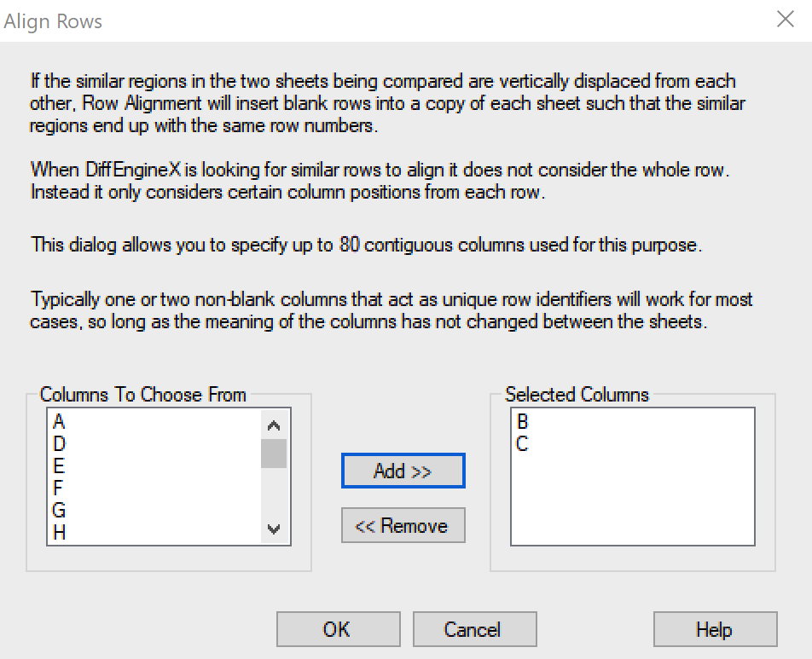Click the columns list scroll up arrow

pyautogui.click(x=274, y=424)
